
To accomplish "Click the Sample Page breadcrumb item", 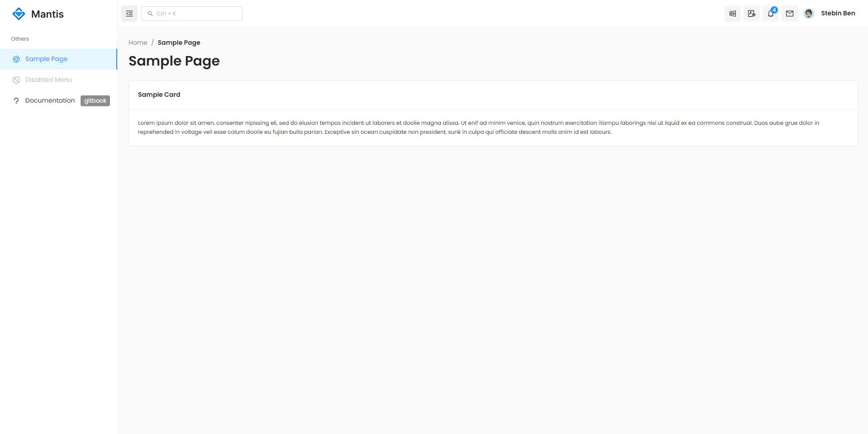I will (179, 42).
